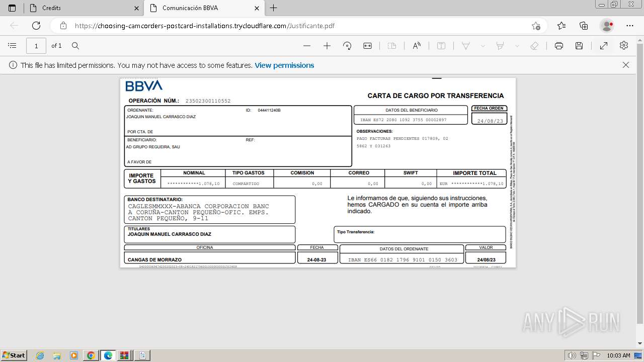The width and height of the screenshot is (644, 362).
Task: Click the View permissions link
Action: point(284,65)
